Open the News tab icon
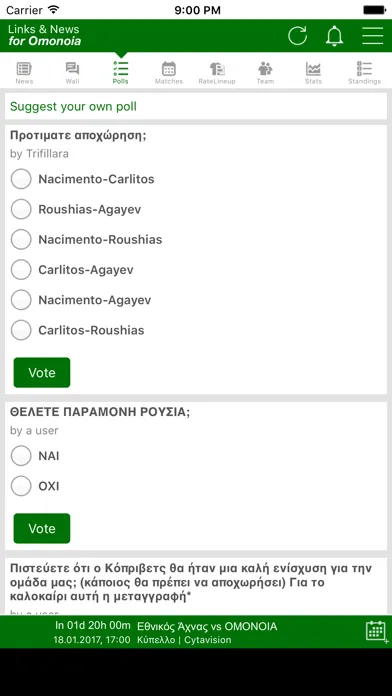 click(24, 69)
